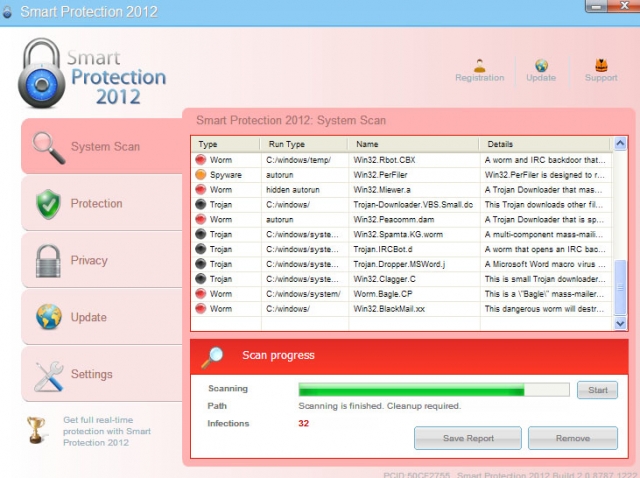Switch to the Protection tab label

(x=96, y=203)
